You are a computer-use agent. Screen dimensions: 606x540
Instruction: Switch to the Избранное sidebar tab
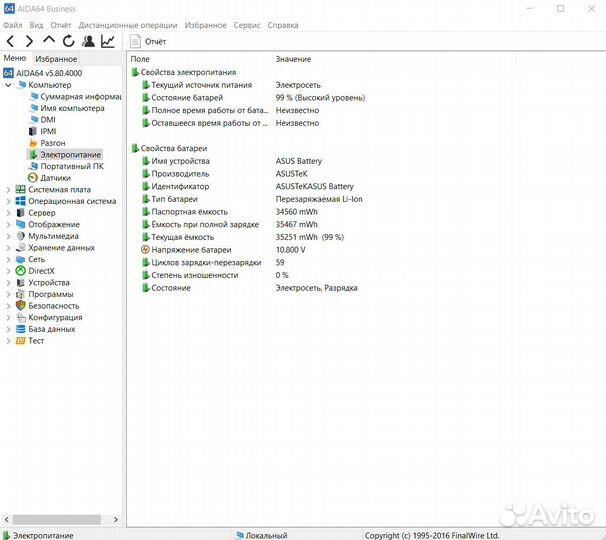56,59
